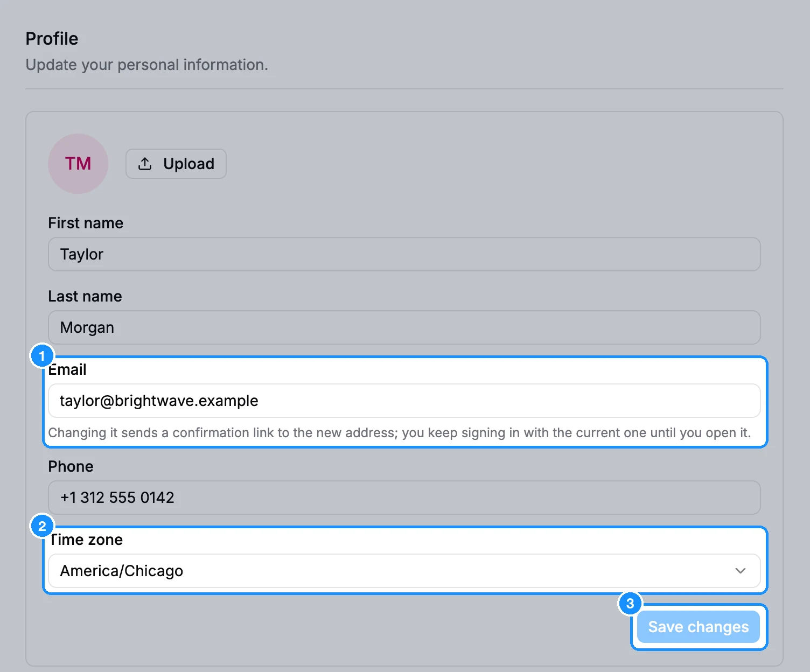
Task: Click the Upload avatar button
Action: point(176,164)
